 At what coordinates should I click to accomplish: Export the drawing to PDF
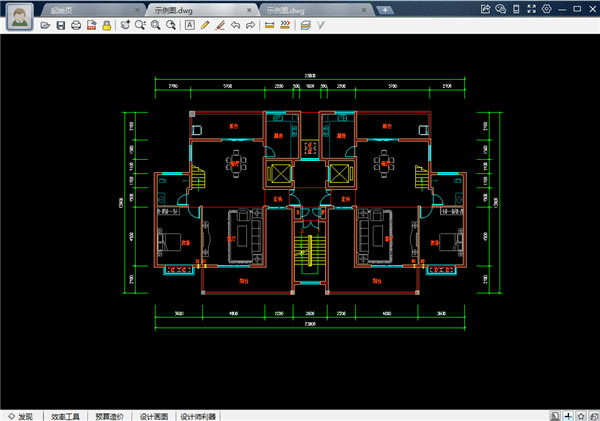(91, 24)
